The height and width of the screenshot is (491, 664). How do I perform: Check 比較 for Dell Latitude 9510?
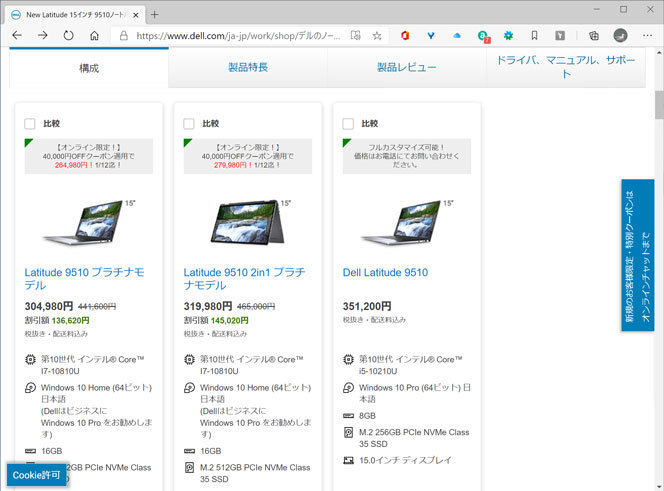tap(348, 124)
